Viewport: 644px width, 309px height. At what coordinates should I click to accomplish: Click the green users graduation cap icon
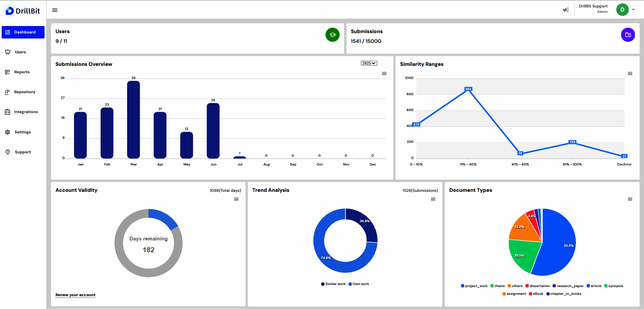click(x=332, y=35)
